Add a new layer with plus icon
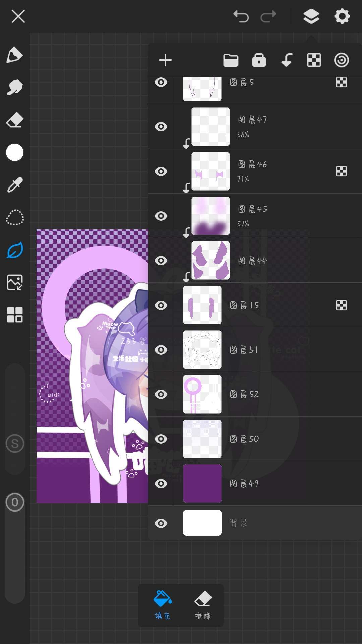362x644 pixels. [165, 60]
